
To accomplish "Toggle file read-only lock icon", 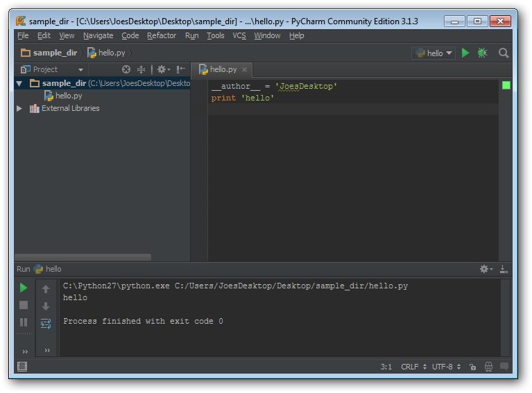I will coord(472,367).
